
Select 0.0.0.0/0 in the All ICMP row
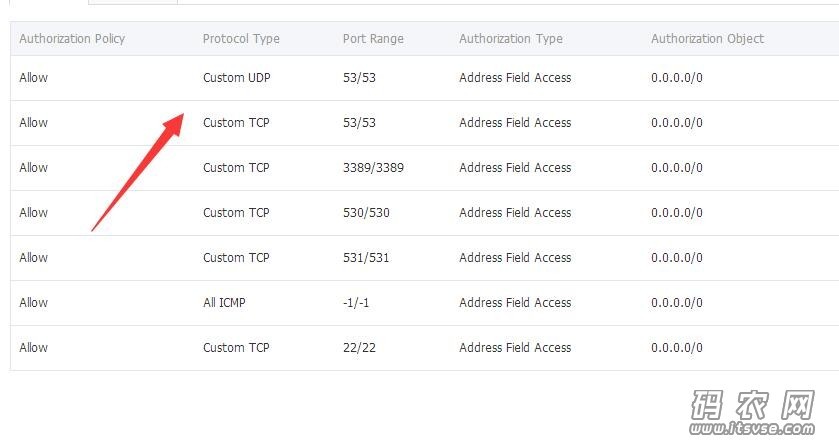[x=676, y=302]
